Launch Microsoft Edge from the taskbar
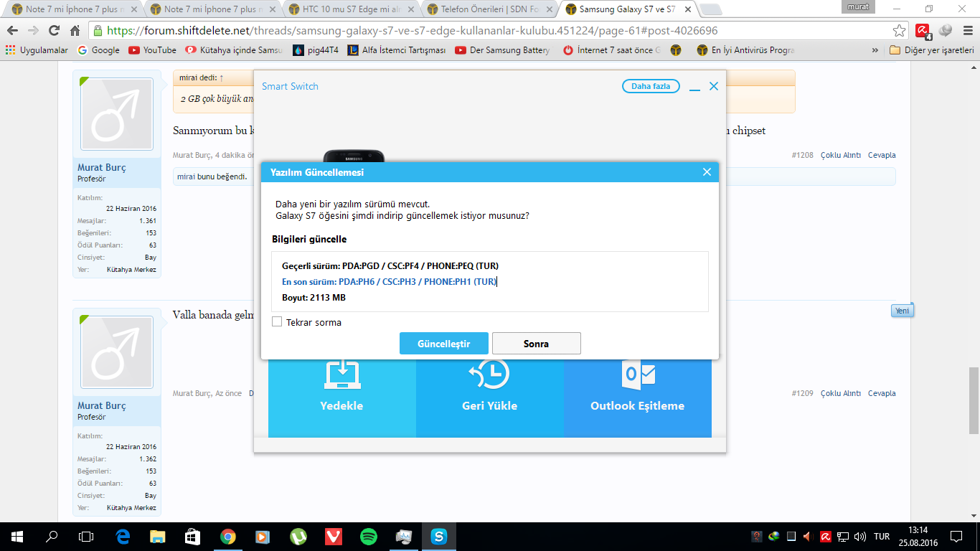 coord(122,536)
